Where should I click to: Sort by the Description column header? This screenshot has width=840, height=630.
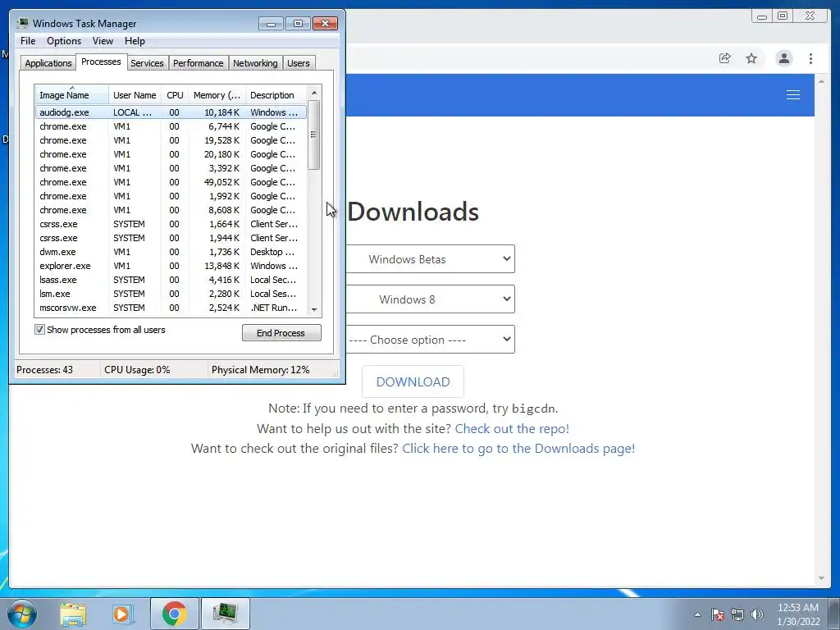[x=276, y=95]
